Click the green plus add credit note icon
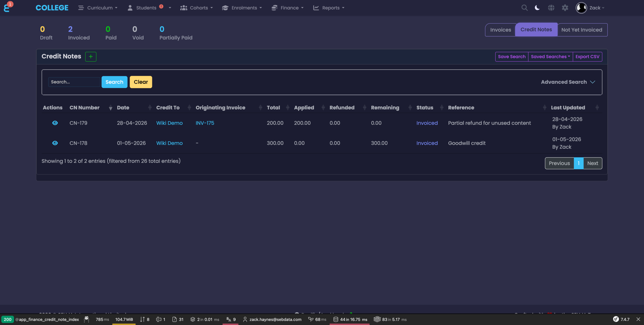The image size is (644, 325). click(x=91, y=57)
